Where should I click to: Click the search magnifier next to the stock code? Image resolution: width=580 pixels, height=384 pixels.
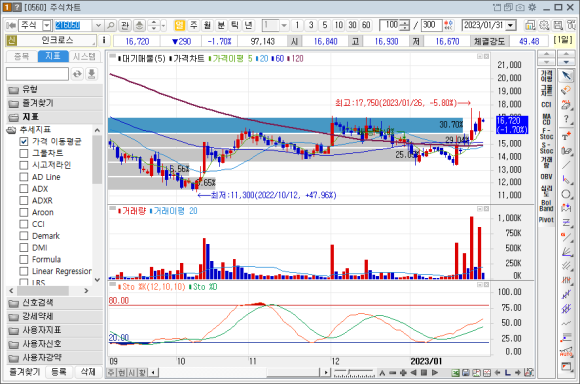point(111,25)
